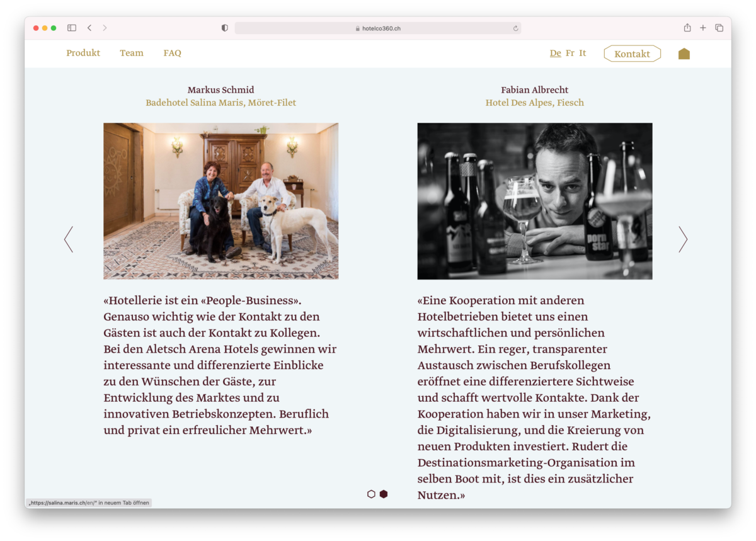Screen dimensions: 756x541
Task: Open the Share icon in the toolbar
Action: point(687,28)
